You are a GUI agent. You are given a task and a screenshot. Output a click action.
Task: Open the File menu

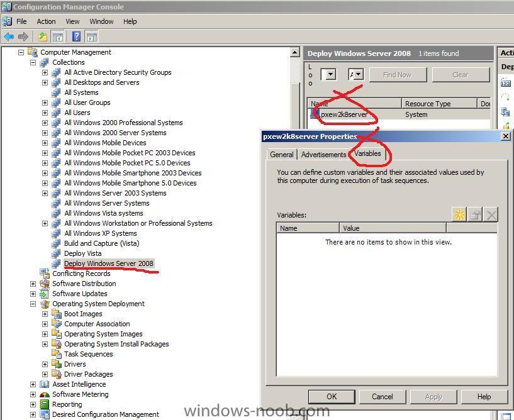tap(21, 21)
